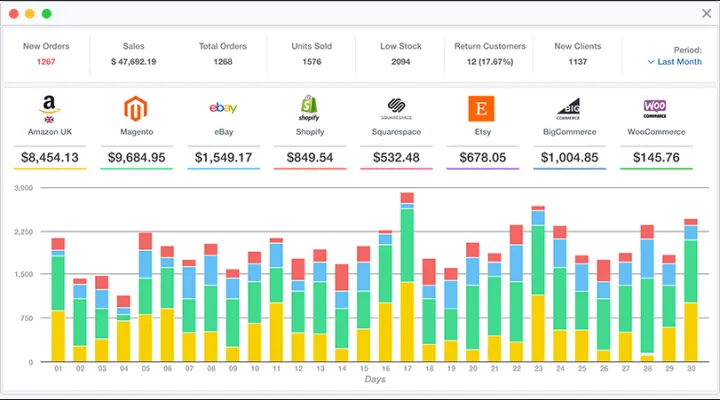The height and width of the screenshot is (400, 720).
Task: Click the tallest bar for day 17
Action: [x=407, y=277]
